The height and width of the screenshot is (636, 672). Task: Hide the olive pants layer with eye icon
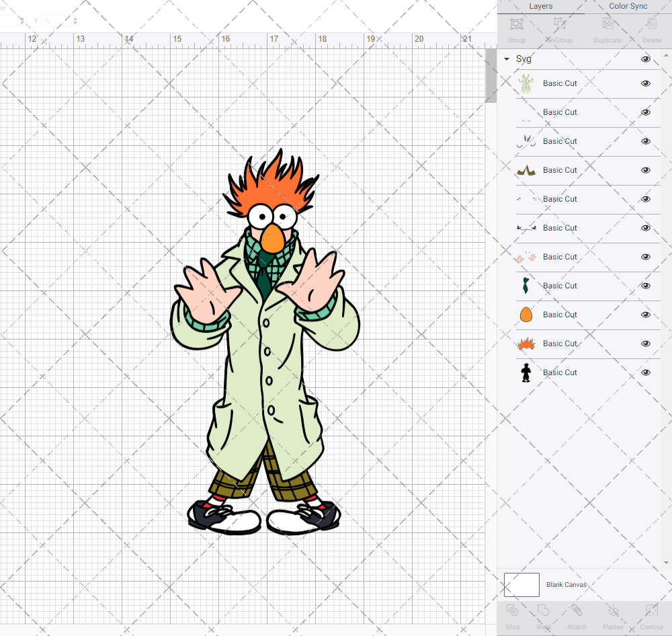click(645, 170)
